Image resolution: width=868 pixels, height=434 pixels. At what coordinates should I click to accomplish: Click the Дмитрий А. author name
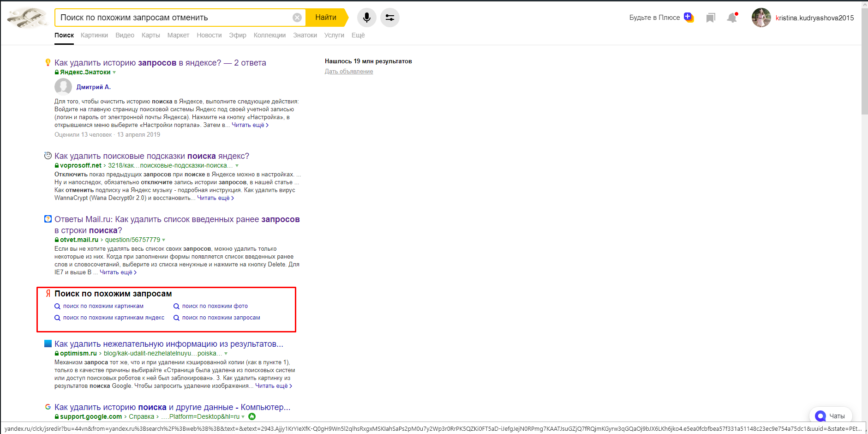tap(94, 87)
